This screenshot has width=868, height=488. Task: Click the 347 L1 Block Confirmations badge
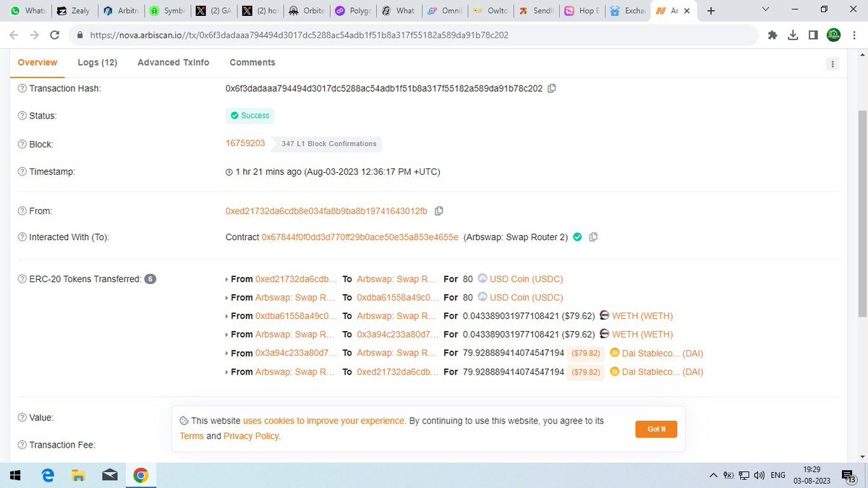pos(328,144)
